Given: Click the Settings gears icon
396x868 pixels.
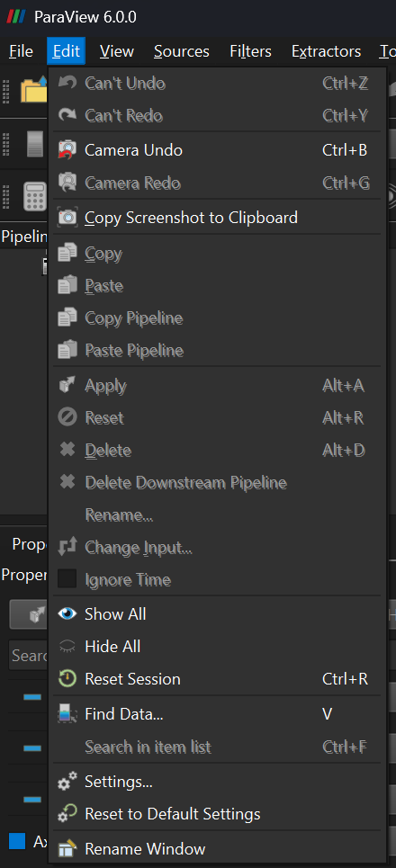Looking at the screenshot, I should point(67,782).
